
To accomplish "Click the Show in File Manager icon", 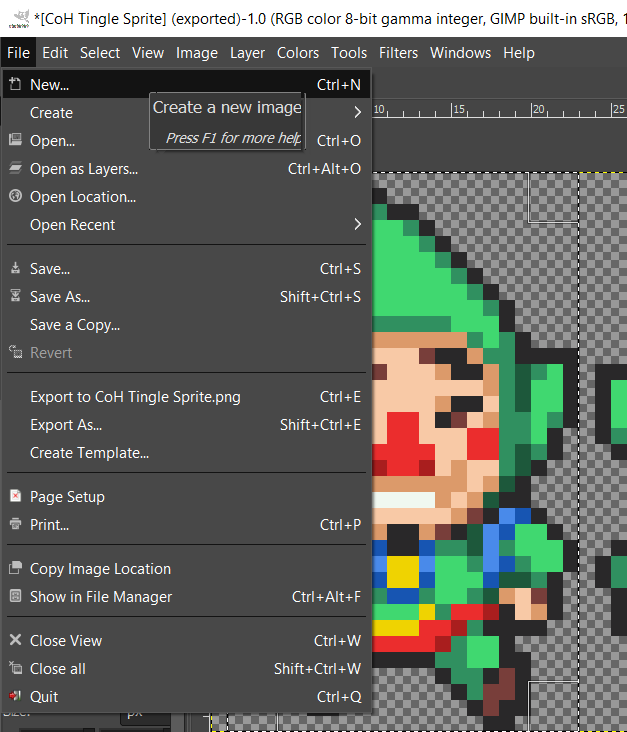I will [15, 596].
